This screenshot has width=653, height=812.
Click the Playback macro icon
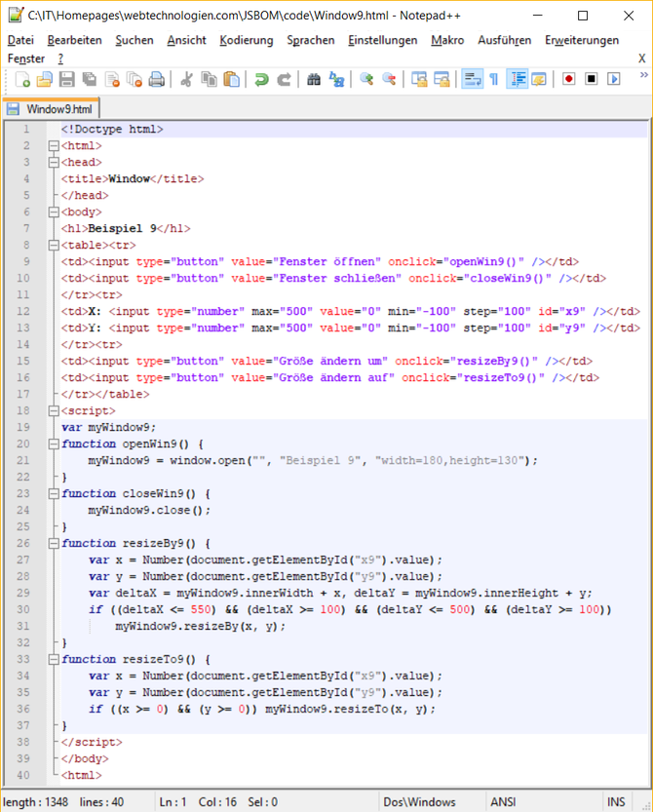pyautogui.click(x=614, y=79)
